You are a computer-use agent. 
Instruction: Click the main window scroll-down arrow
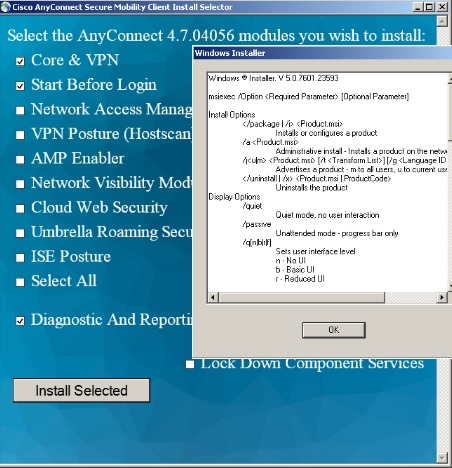(442, 458)
